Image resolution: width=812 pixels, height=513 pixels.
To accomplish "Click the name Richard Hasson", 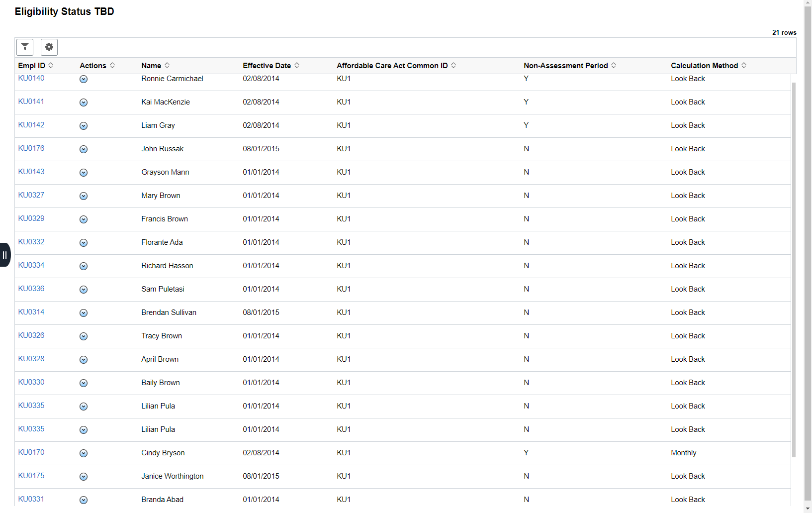I will coord(168,266).
